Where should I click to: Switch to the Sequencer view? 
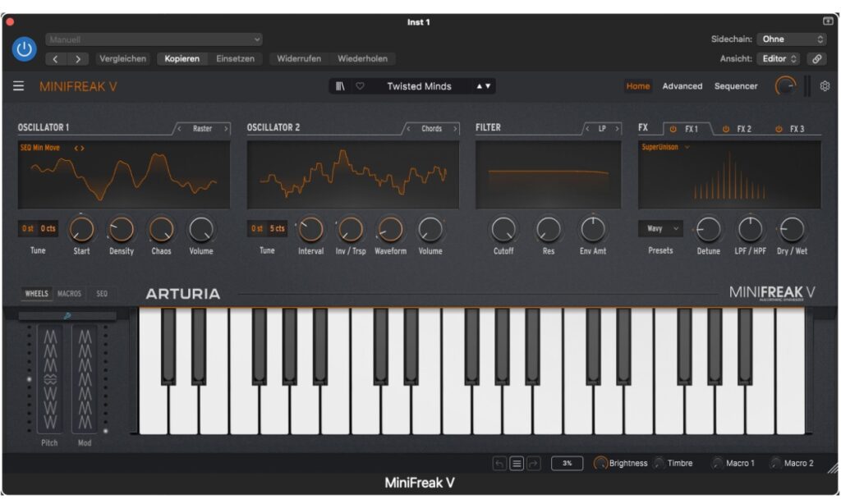coord(735,86)
